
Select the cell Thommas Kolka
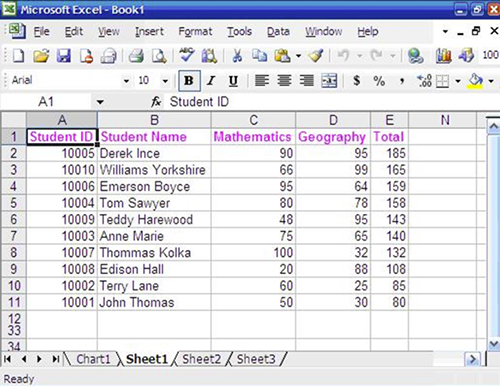click(x=154, y=253)
